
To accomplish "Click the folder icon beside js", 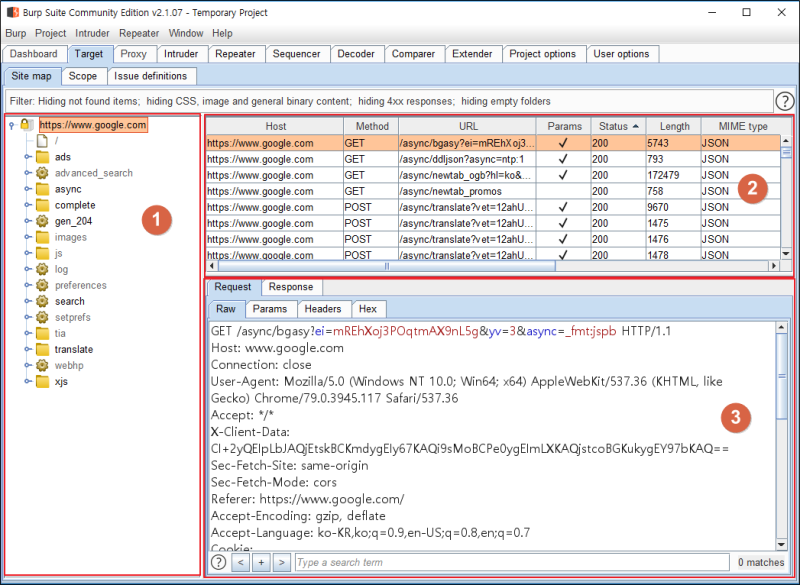I will pyautogui.click(x=42, y=253).
